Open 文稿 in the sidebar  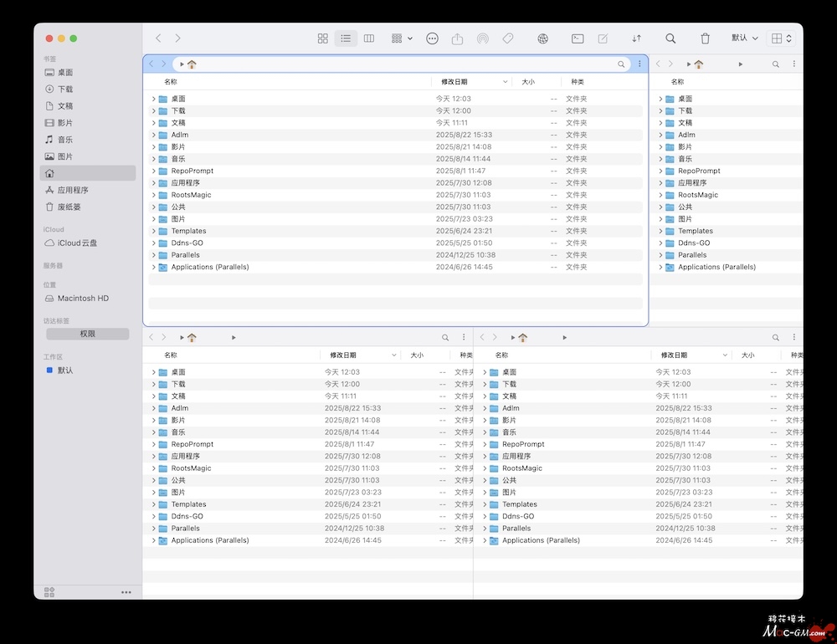pyautogui.click(x=88, y=106)
